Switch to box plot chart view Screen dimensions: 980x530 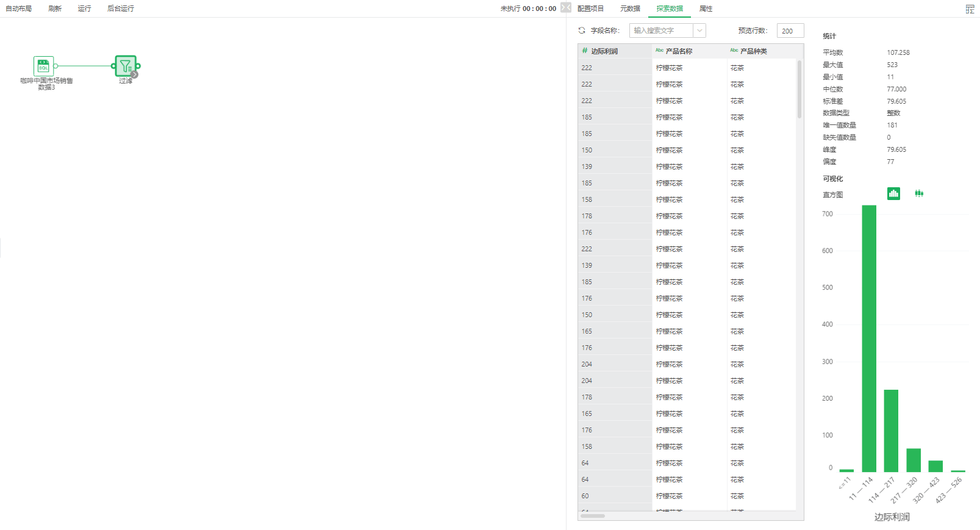(x=919, y=194)
